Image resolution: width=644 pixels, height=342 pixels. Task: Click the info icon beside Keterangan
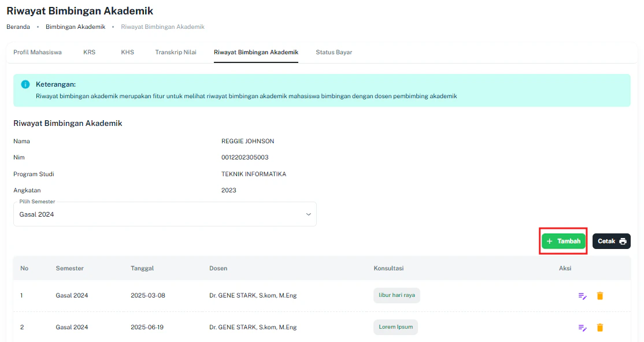25,84
